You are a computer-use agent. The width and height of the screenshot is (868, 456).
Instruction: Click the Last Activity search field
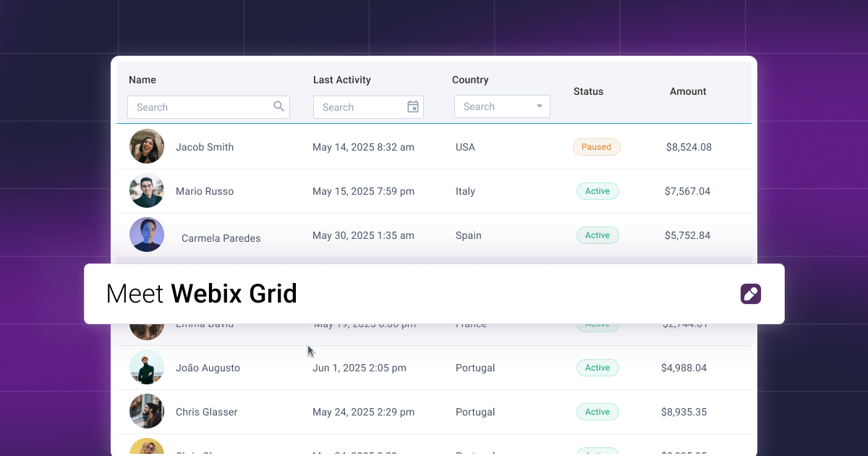(x=362, y=106)
